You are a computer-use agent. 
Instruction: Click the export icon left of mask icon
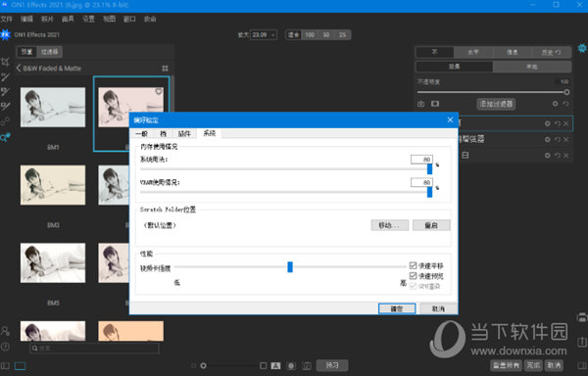click(421, 104)
